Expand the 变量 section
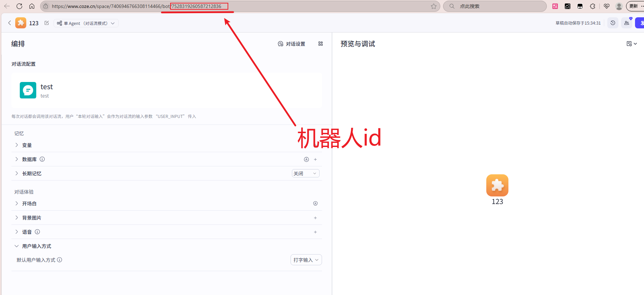This screenshot has height=295, width=644. point(17,145)
